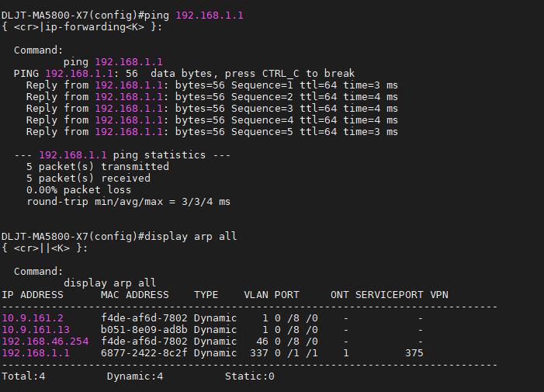Click the VLAN column header
Screen dimensions: 544x392
point(256,295)
